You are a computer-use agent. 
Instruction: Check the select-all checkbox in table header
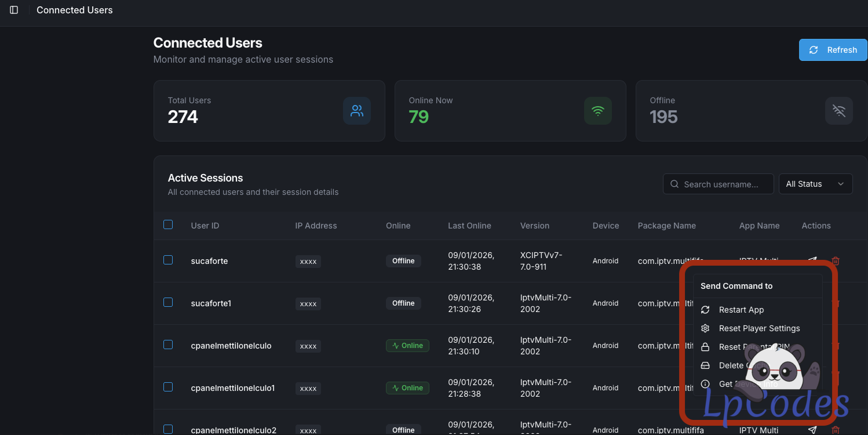[168, 225]
